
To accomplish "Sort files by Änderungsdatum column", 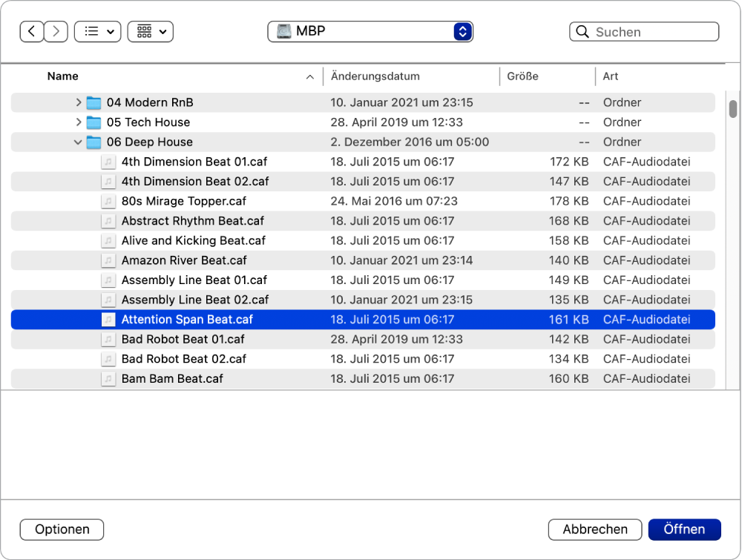I will pyautogui.click(x=375, y=76).
